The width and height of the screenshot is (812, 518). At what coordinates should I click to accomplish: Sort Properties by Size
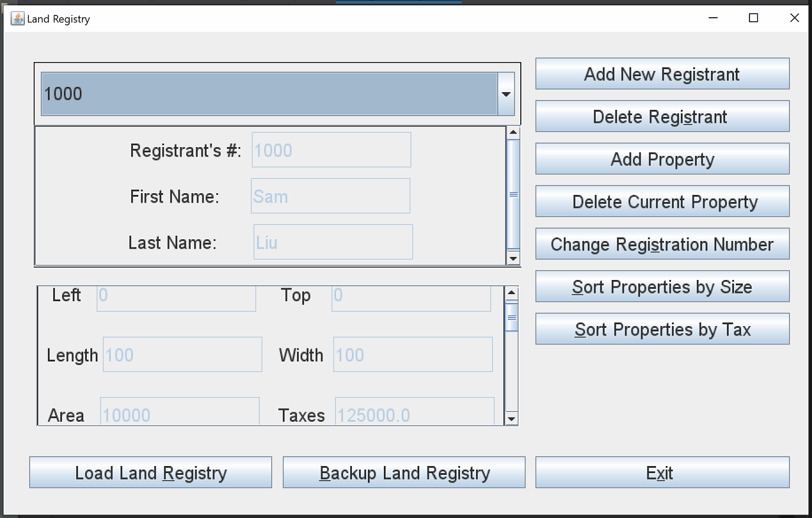(x=661, y=286)
